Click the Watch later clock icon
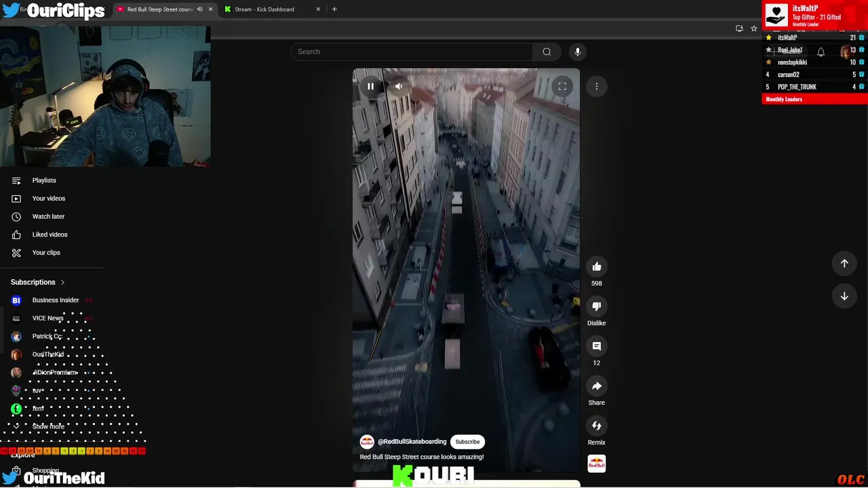This screenshot has width=868, height=488. tap(16, 216)
